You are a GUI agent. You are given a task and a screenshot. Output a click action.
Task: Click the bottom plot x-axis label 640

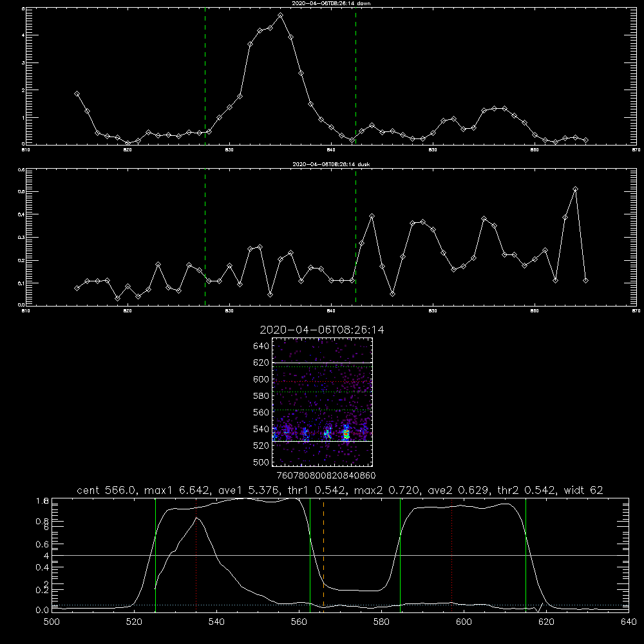(x=629, y=622)
